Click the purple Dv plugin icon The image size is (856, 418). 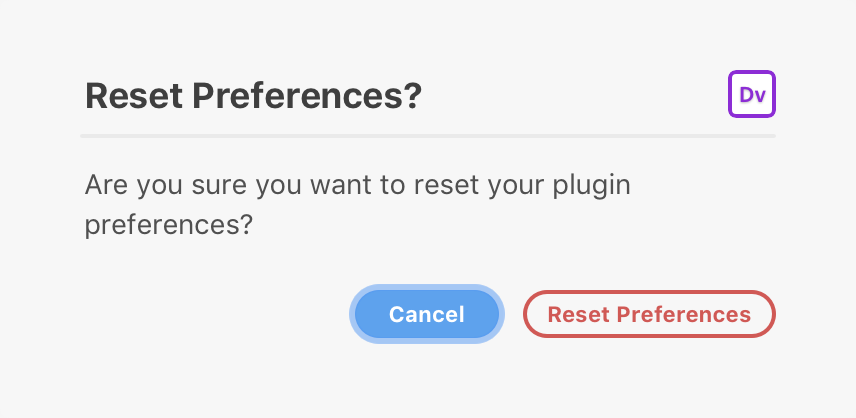[752, 94]
